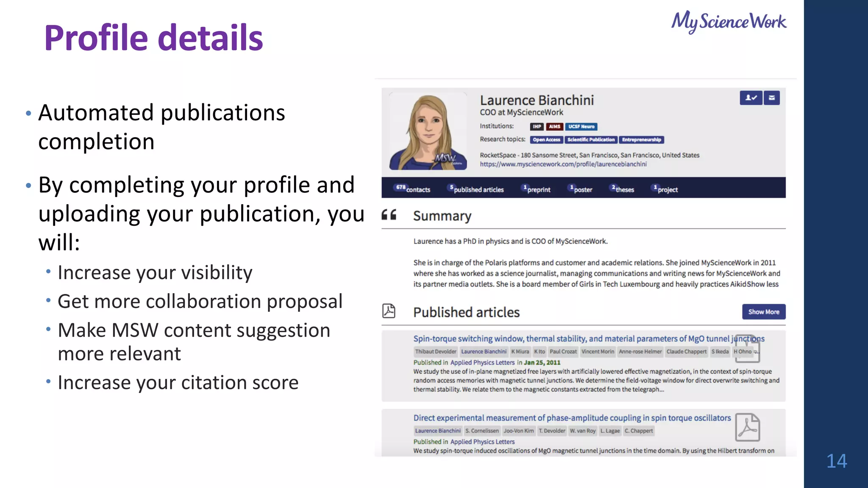Click the Jan 25, 2011 publication date

[542, 363]
